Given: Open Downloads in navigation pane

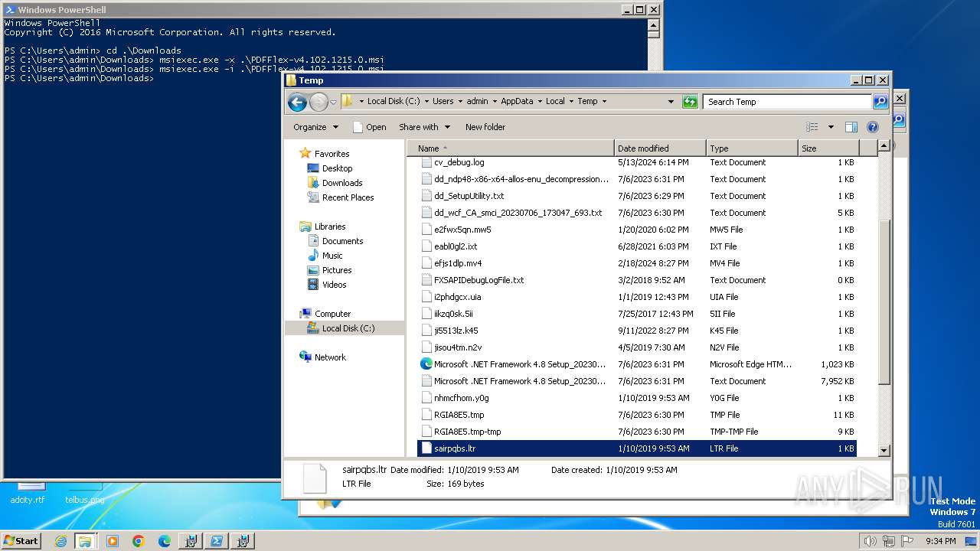Looking at the screenshot, I should tap(342, 183).
